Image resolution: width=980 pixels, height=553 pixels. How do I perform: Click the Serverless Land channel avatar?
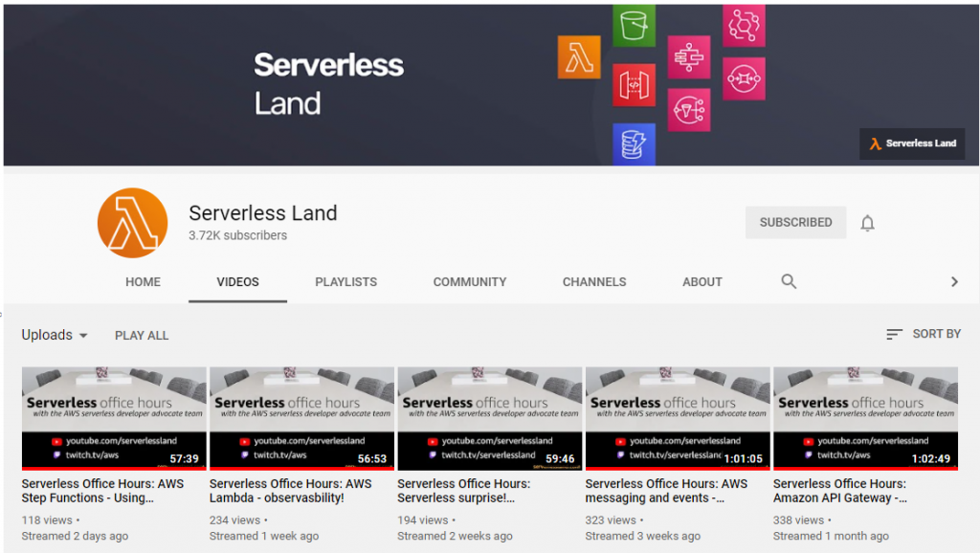click(133, 222)
